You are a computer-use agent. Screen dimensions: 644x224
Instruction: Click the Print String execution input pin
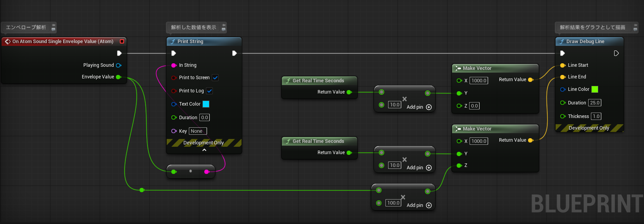[x=174, y=53]
